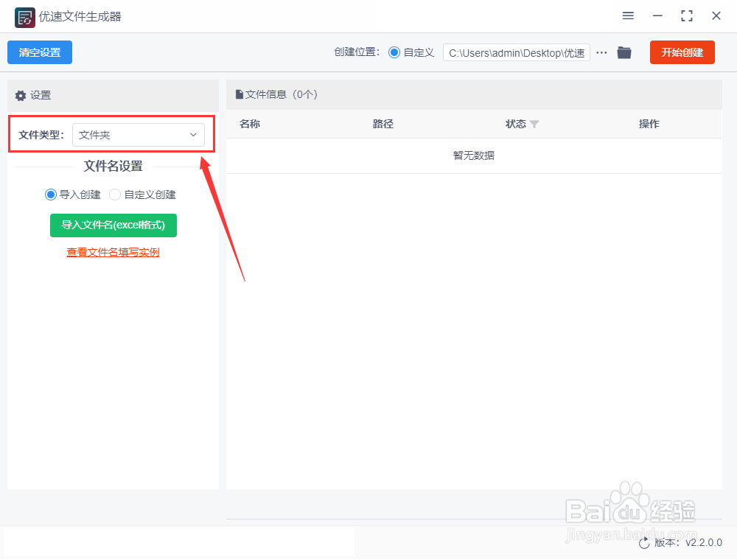Viewport: 737px width, 560px height.
Task: Click the 版本: v2.2.0.0 text
Action: click(x=688, y=542)
